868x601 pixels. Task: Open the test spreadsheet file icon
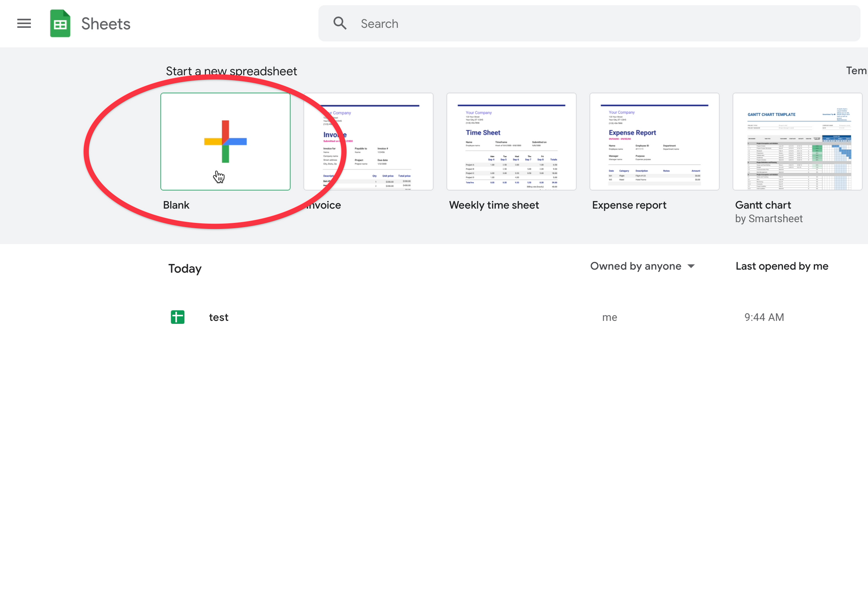point(177,317)
